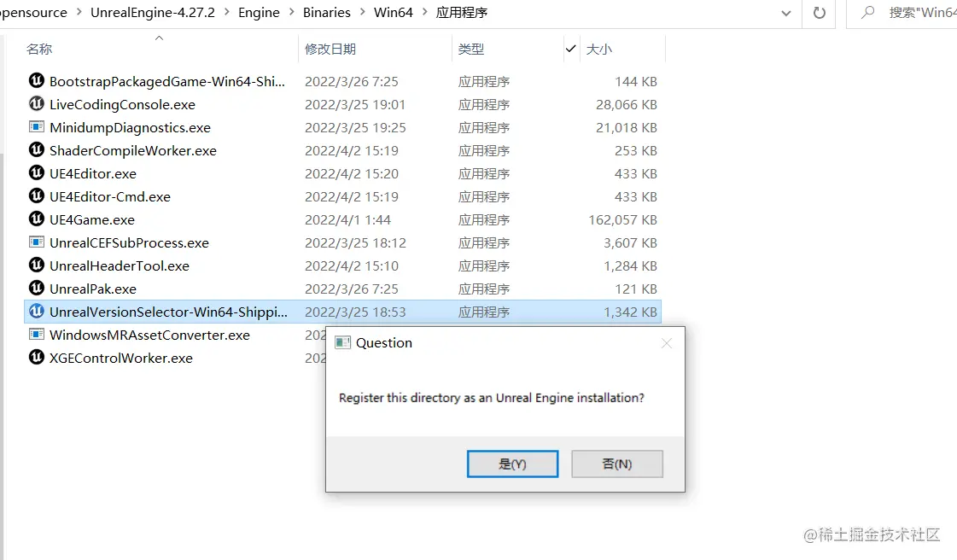The width and height of the screenshot is (957, 560).
Task: Select XGEControlWorker.exe file name
Action: pyautogui.click(x=121, y=358)
